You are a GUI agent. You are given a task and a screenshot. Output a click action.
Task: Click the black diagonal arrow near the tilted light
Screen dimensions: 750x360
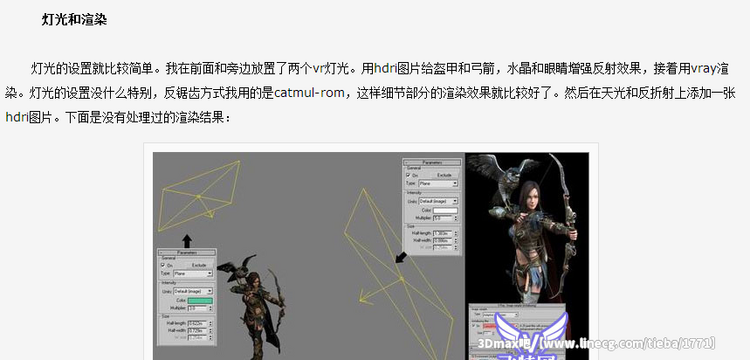click(401, 257)
